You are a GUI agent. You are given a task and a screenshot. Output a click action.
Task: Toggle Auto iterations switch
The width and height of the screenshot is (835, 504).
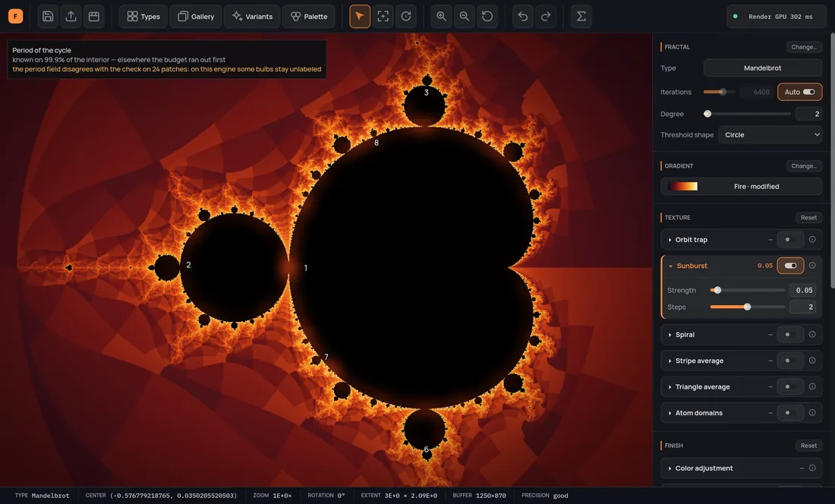800,92
